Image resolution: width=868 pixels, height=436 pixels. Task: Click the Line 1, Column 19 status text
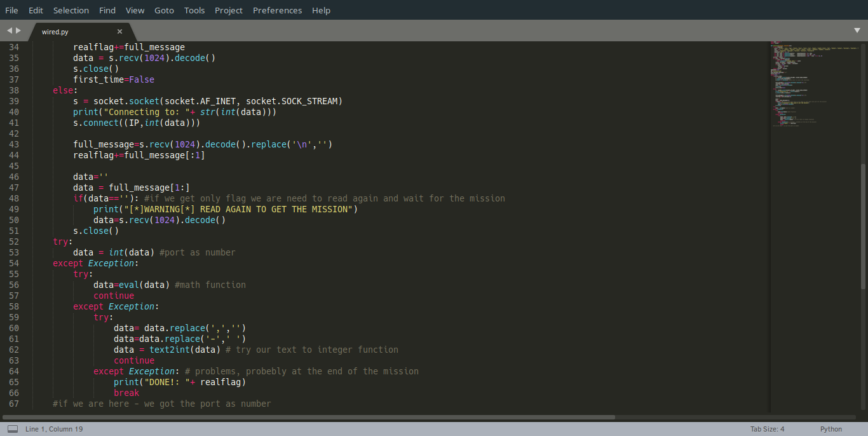54,429
